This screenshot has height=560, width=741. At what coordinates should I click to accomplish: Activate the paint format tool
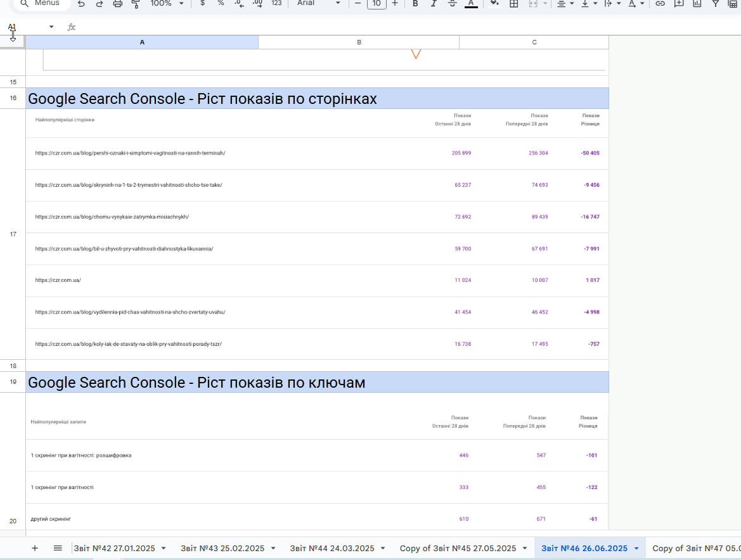(136, 3)
